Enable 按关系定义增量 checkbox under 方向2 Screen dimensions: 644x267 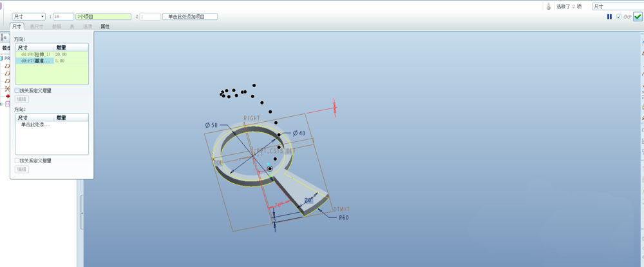pyautogui.click(x=17, y=161)
